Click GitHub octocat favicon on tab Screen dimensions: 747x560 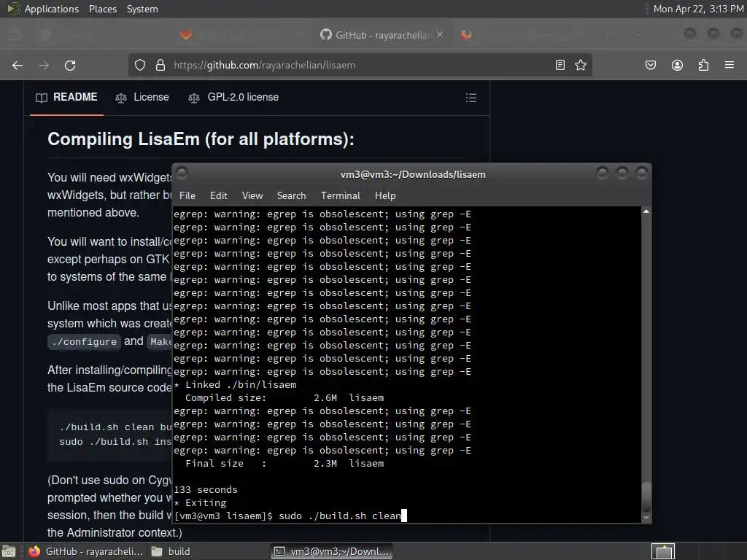point(326,35)
